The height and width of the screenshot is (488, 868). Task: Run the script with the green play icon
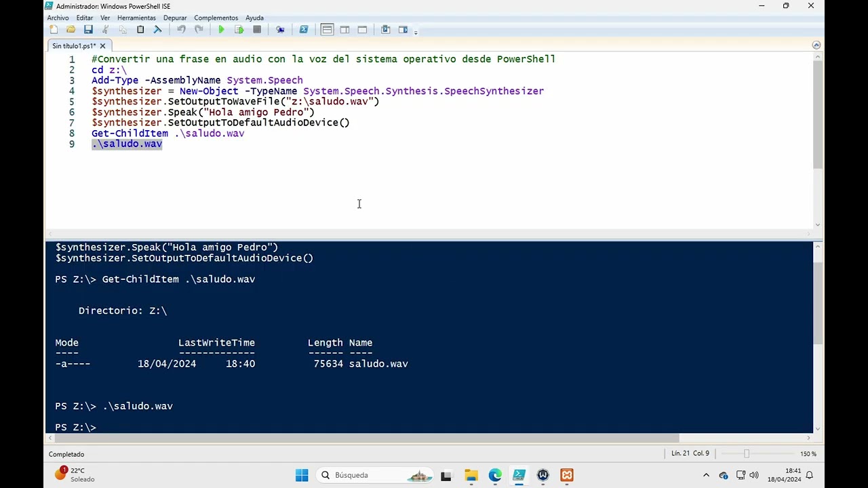[221, 30]
